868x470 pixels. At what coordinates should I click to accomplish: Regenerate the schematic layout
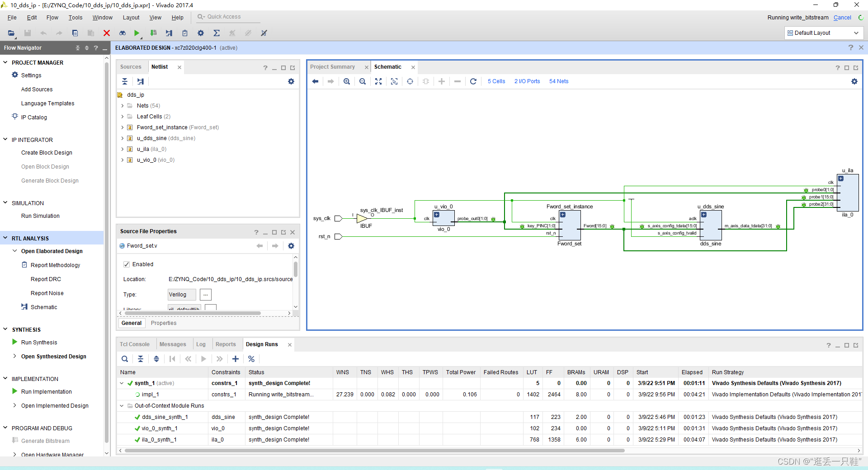coord(473,81)
